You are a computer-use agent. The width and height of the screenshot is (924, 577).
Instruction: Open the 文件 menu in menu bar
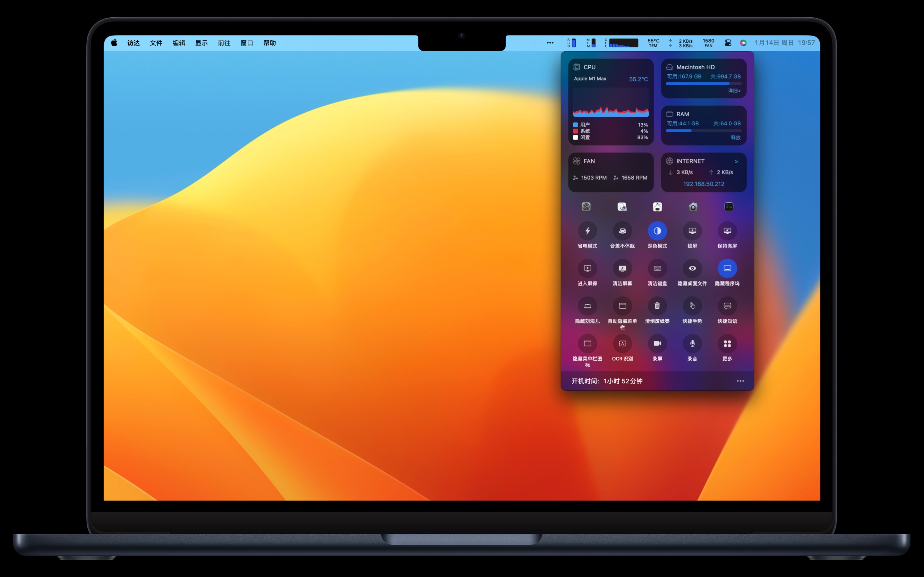point(156,43)
